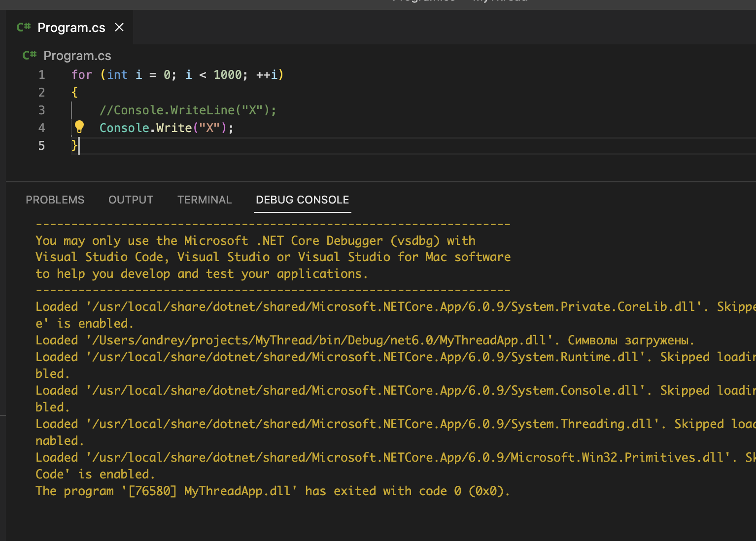The width and height of the screenshot is (756, 541).
Task: Switch to the OUTPUT panel tab
Action: pyautogui.click(x=131, y=200)
